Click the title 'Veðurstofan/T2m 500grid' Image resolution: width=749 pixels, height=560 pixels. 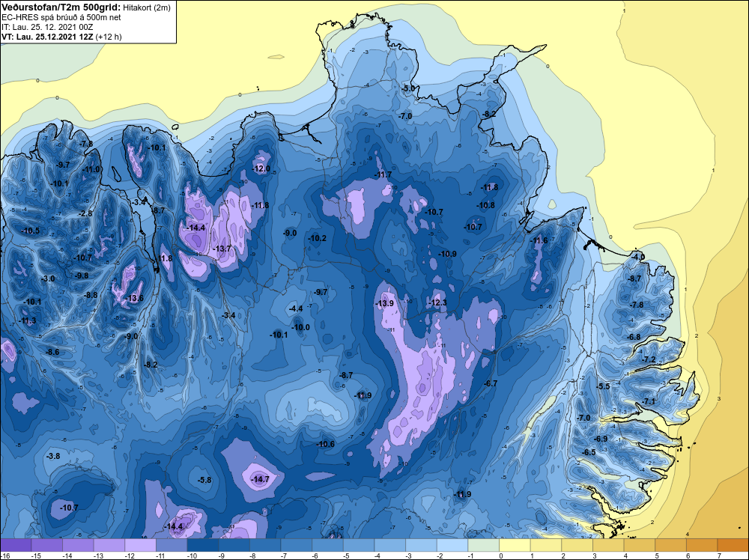click(61, 7)
